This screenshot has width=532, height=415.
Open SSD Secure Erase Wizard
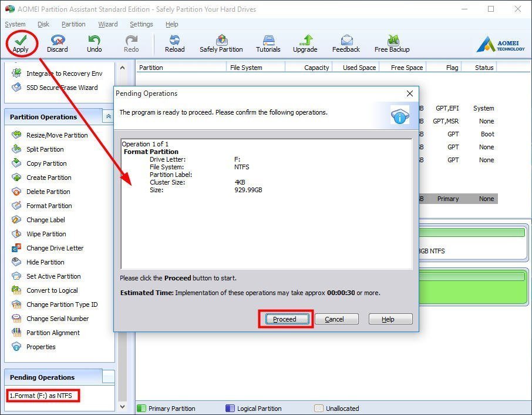pos(55,88)
